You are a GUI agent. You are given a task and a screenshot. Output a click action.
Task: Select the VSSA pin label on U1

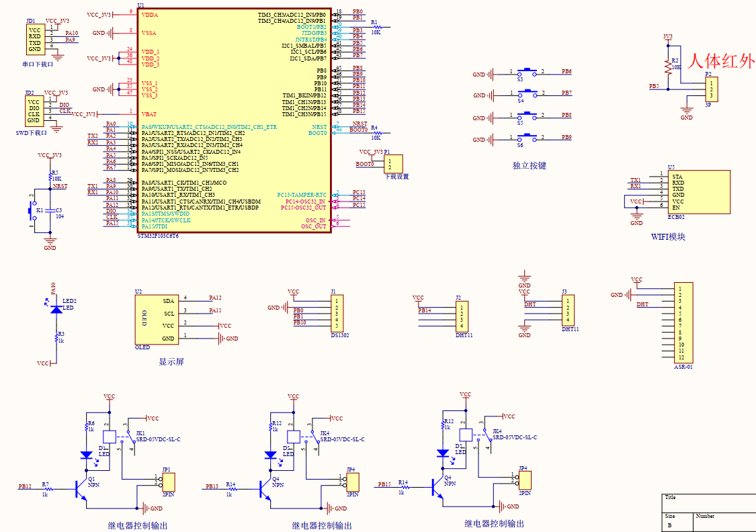[x=149, y=33]
